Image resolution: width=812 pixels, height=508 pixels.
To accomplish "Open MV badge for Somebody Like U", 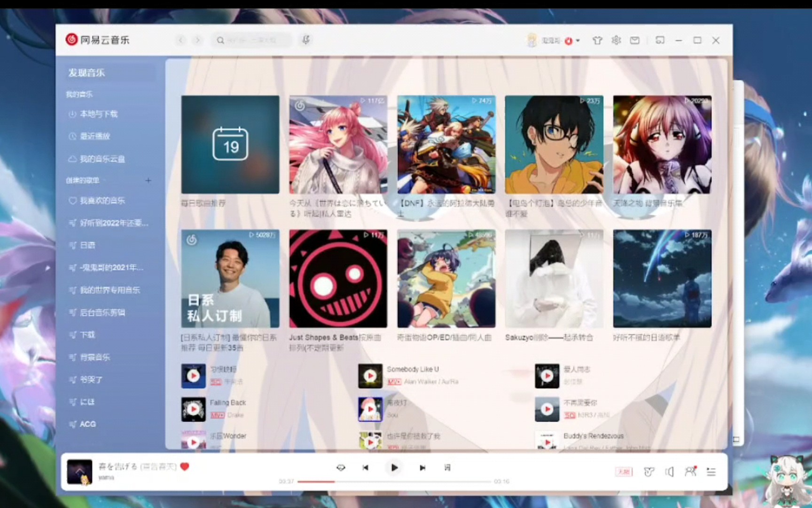I will click(394, 382).
